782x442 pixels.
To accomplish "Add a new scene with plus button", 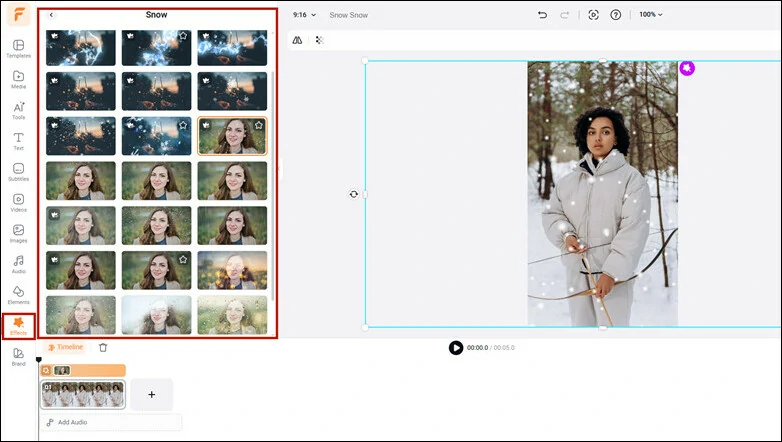I will tap(152, 395).
